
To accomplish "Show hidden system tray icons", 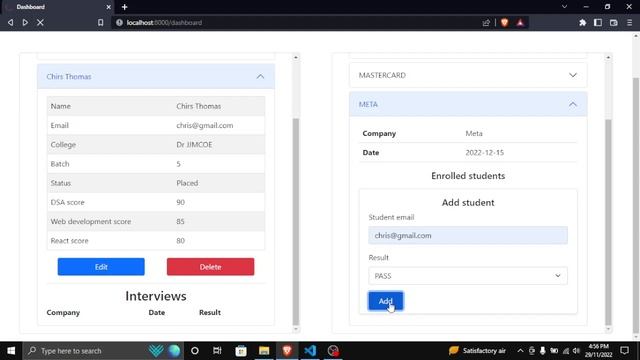I will pyautogui.click(x=520, y=351).
